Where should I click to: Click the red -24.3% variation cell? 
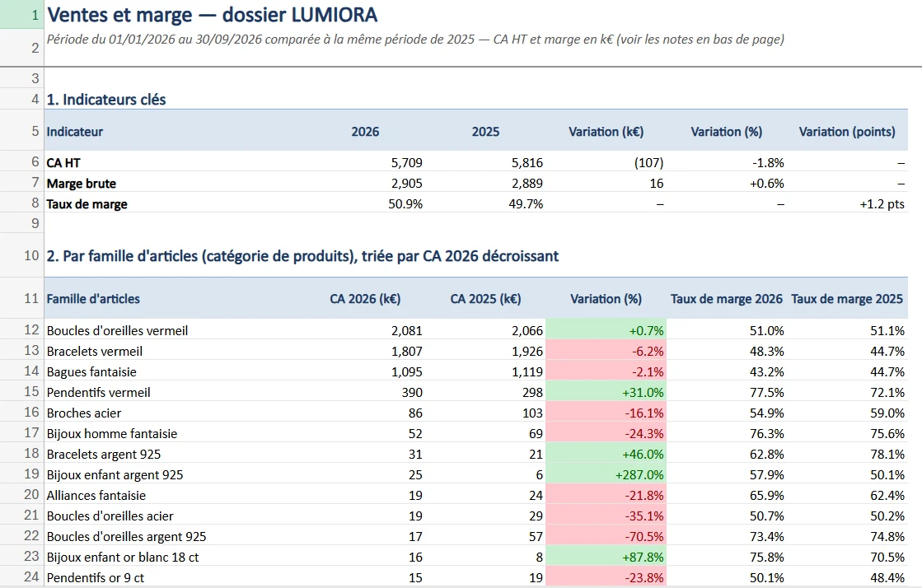[x=606, y=432]
